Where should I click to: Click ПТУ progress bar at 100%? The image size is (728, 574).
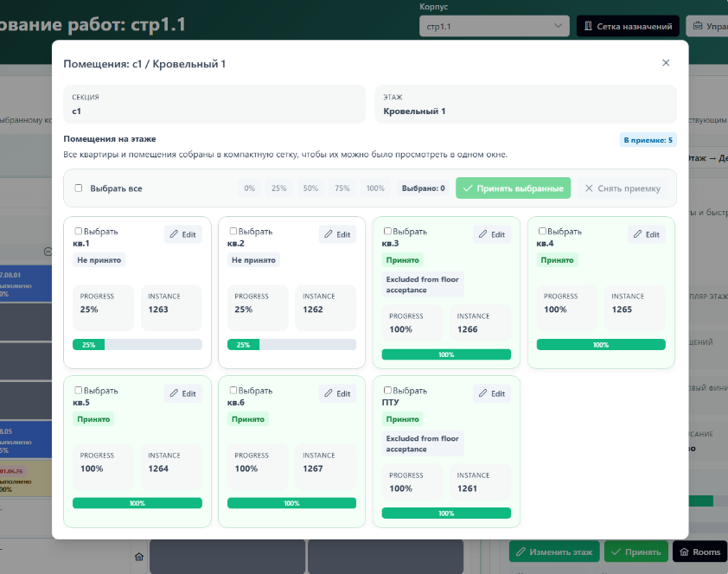coord(446,513)
